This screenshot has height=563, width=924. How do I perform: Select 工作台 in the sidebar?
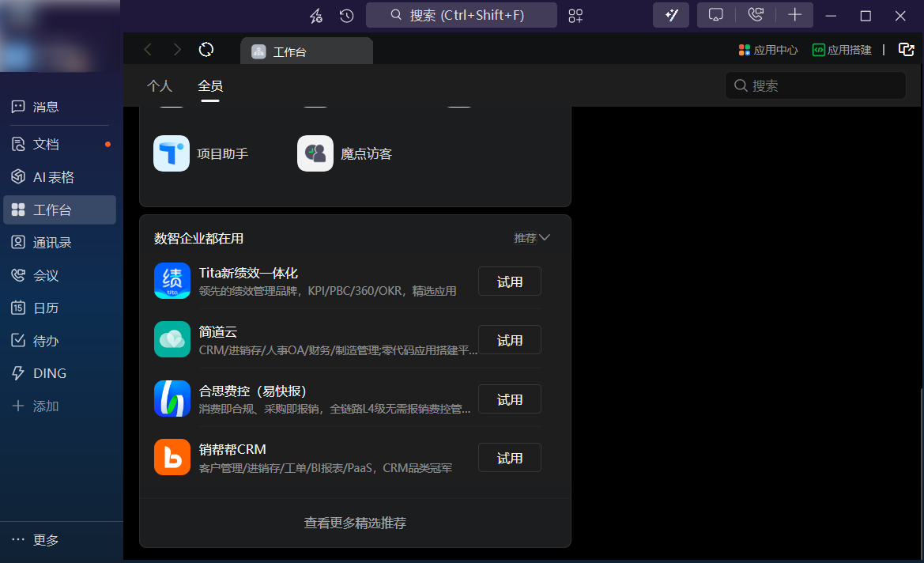(59, 210)
